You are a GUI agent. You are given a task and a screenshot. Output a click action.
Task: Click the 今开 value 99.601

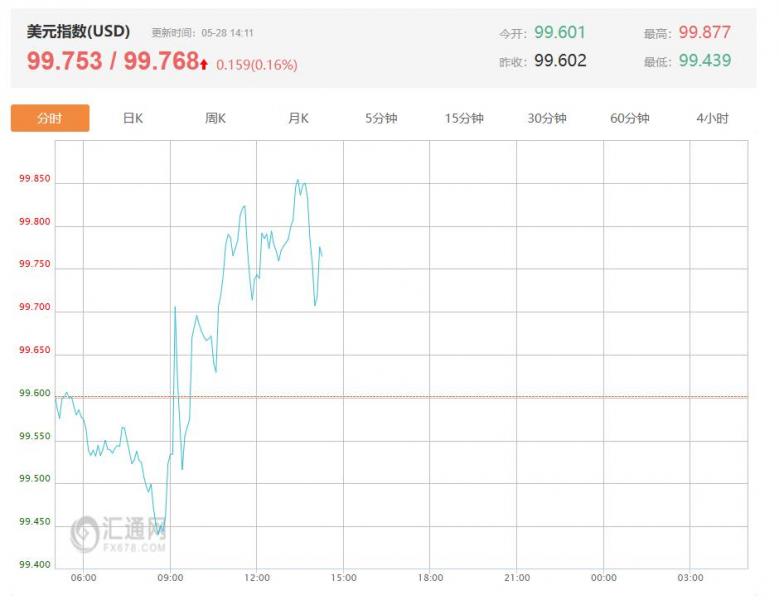[560, 32]
